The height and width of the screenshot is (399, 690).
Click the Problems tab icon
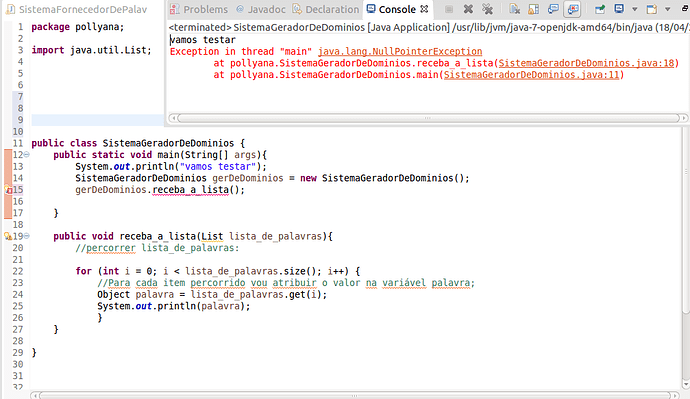coord(175,9)
